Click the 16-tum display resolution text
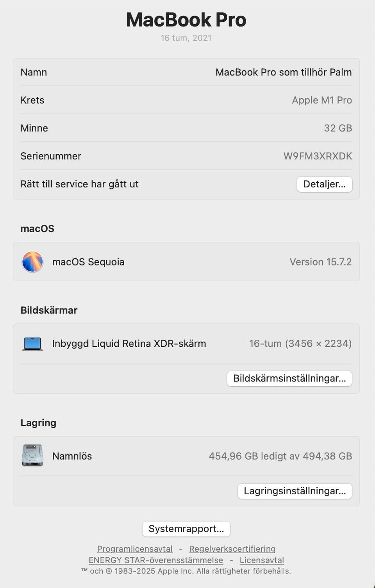The height and width of the screenshot is (588, 375). tap(300, 344)
